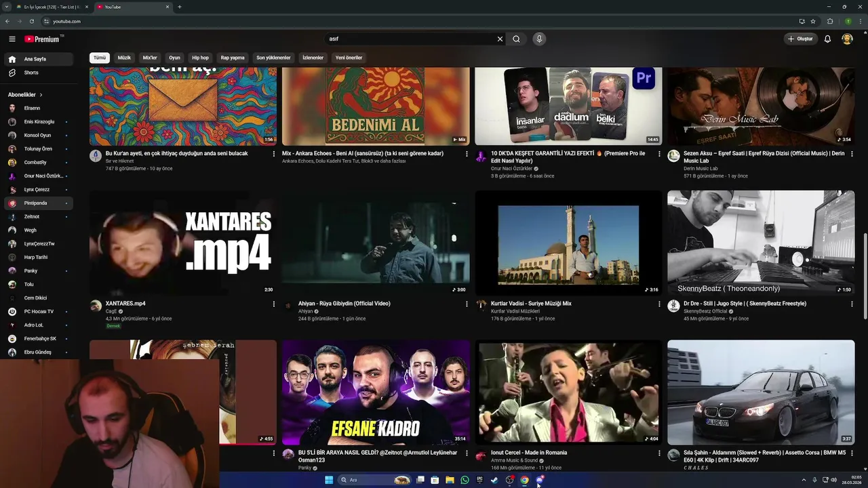Bookmark this page with the star
This screenshot has width=868, height=488.
pyautogui.click(x=813, y=21)
